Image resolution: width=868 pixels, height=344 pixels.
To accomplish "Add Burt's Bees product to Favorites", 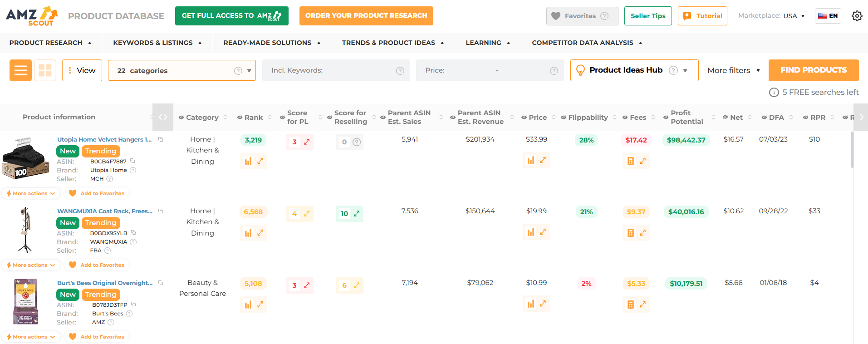I will (x=97, y=337).
